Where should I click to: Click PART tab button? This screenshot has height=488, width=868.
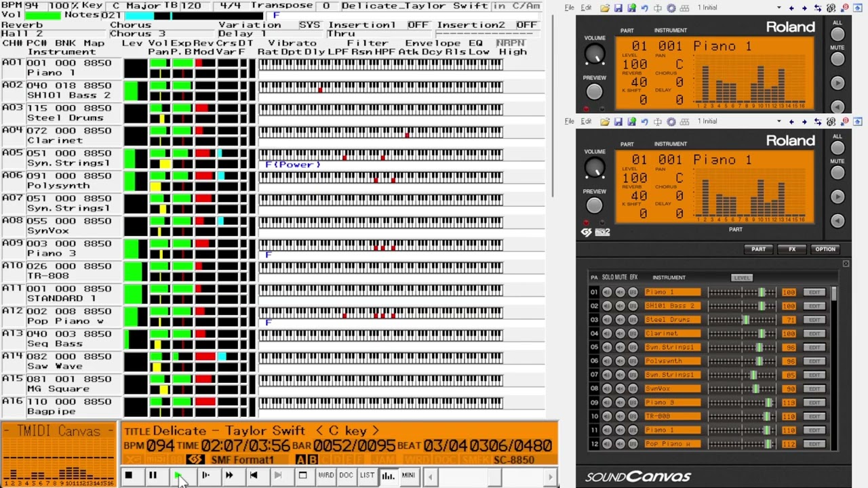758,249
